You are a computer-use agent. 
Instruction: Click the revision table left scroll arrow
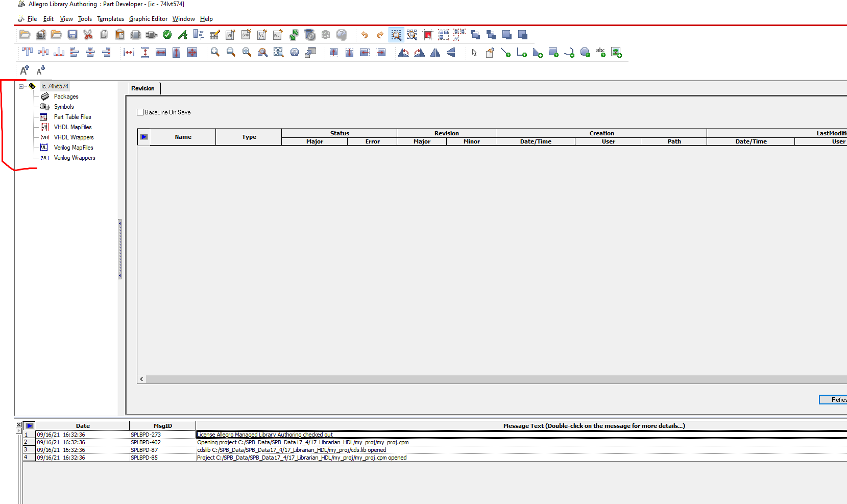(142, 379)
